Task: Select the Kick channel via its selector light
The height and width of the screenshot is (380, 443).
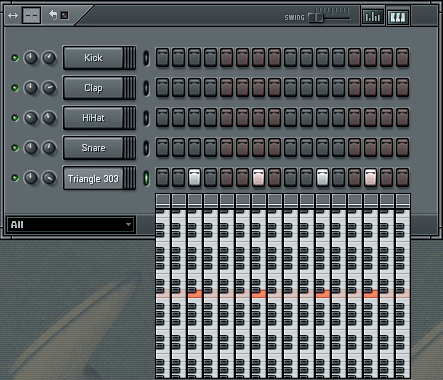Action: 146,58
